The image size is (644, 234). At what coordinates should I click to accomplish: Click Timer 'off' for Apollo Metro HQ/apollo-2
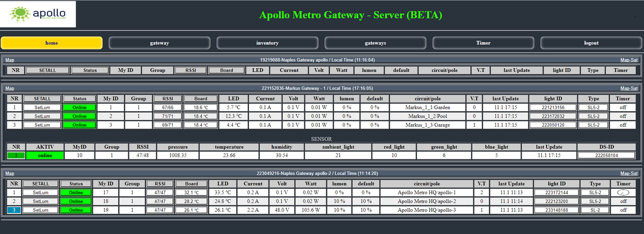pyautogui.click(x=623, y=201)
